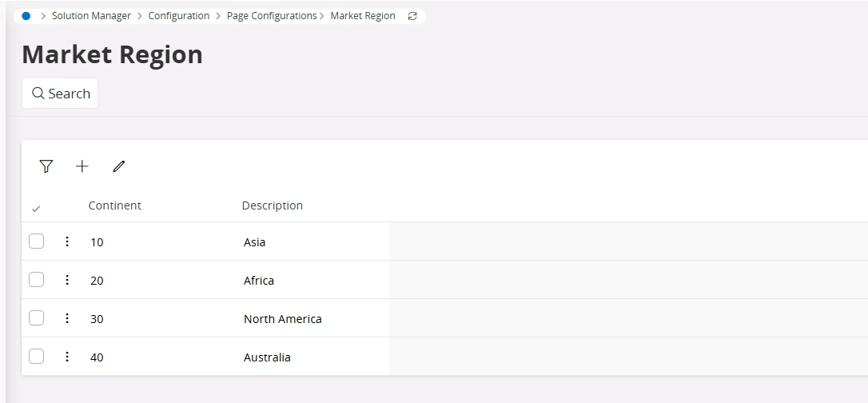
Task: Click the pencil edit icon
Action: [118, 166]
